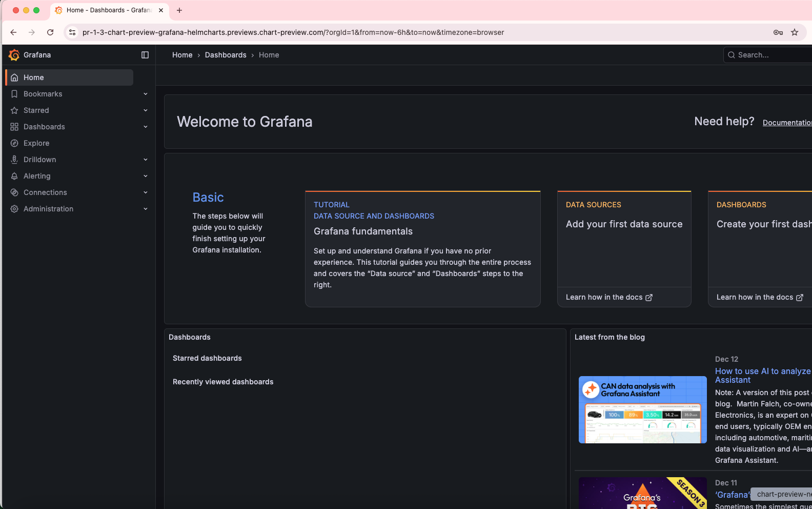Click Learn how in docs under data sources
The height and width of the screenshot is (509, 812).
(x=609, y=298)
